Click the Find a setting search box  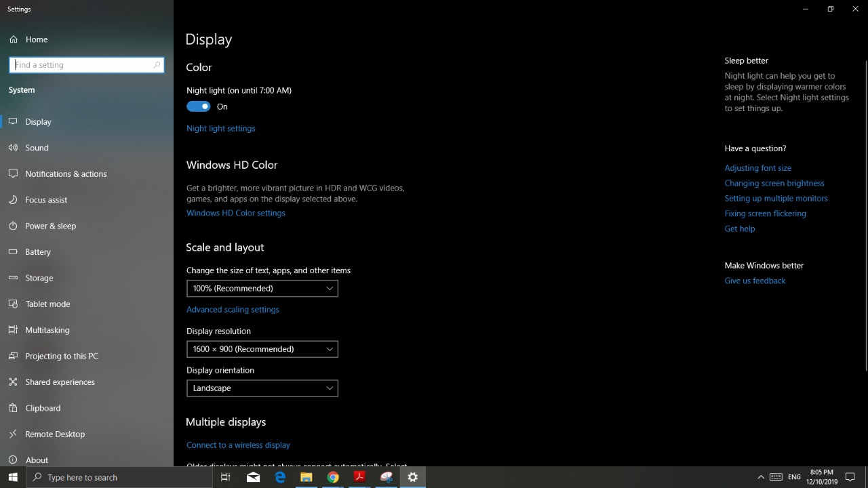87,65
